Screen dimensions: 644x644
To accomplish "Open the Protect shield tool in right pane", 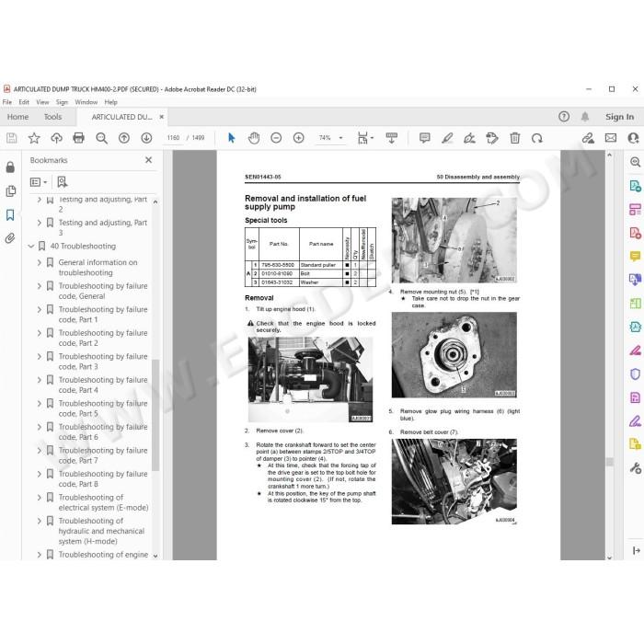I will click(x=635, y=374).
